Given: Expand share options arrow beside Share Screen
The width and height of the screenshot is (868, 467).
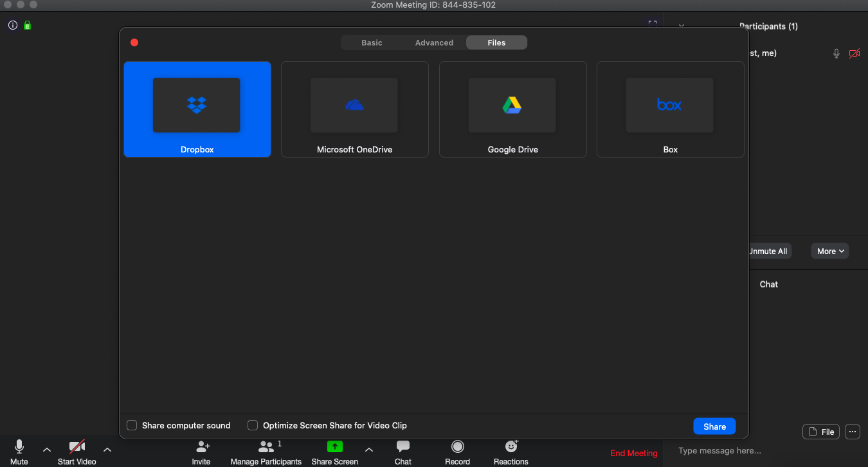Looking at the screenshot, I should [x=369, y=450].
